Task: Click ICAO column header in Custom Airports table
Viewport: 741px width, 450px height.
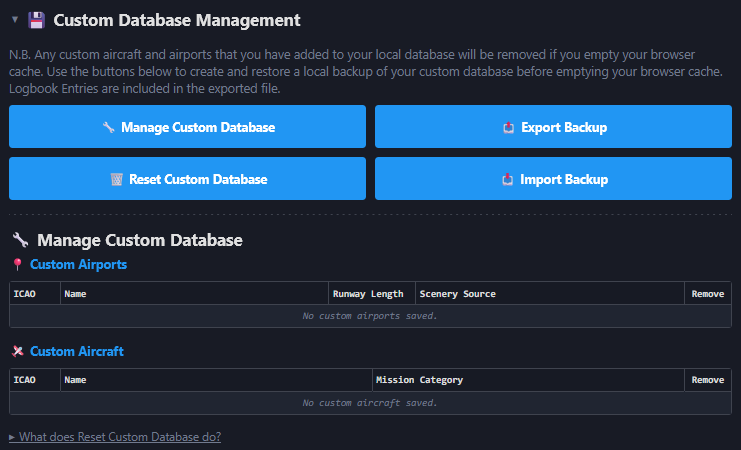Action: (x=35, y=294)
